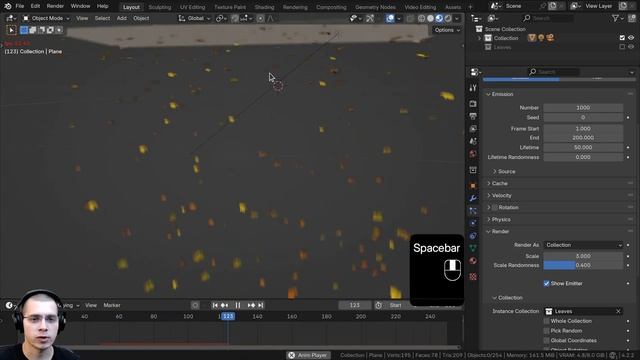Jump to the previous keyframe

click(224, 305)
